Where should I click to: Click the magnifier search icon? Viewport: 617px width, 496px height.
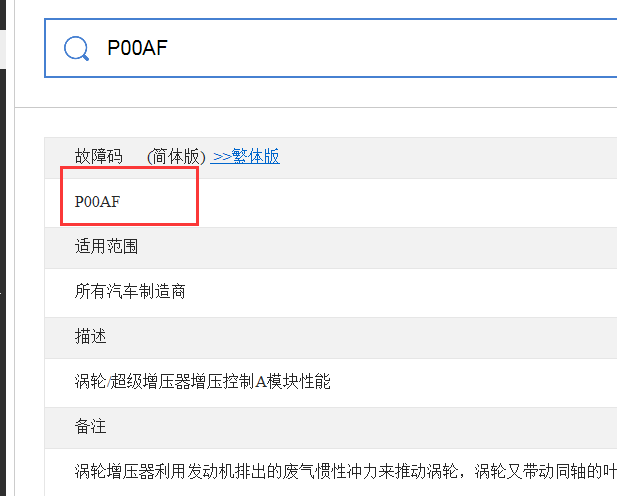76,48
